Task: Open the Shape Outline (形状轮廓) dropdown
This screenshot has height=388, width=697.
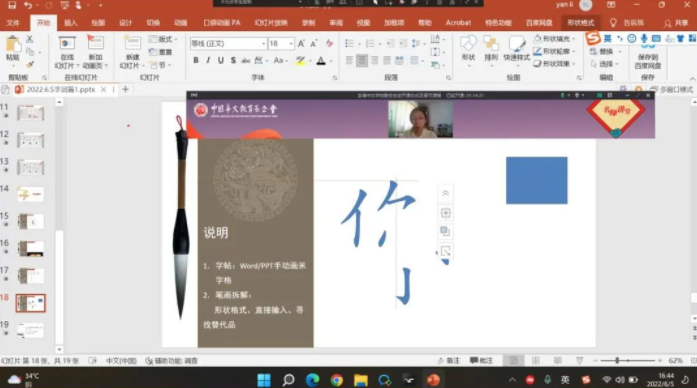Action: [554, 51]
